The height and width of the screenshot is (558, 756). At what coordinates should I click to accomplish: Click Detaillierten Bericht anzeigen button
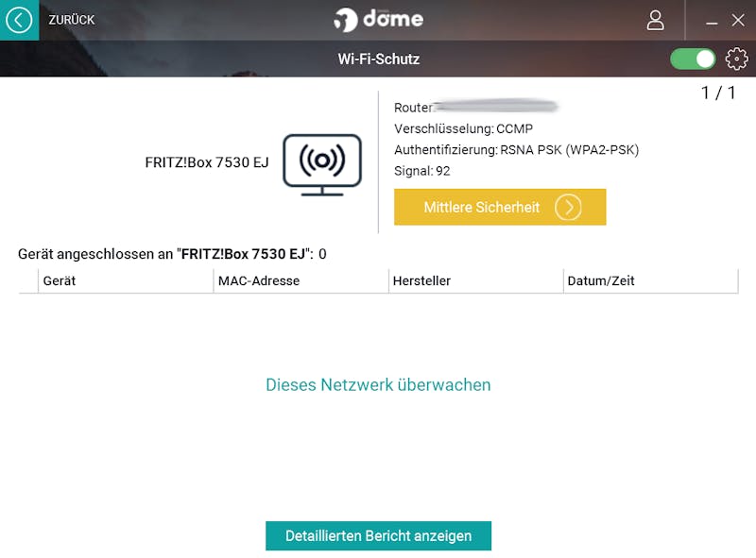click(x=379, y=536)
